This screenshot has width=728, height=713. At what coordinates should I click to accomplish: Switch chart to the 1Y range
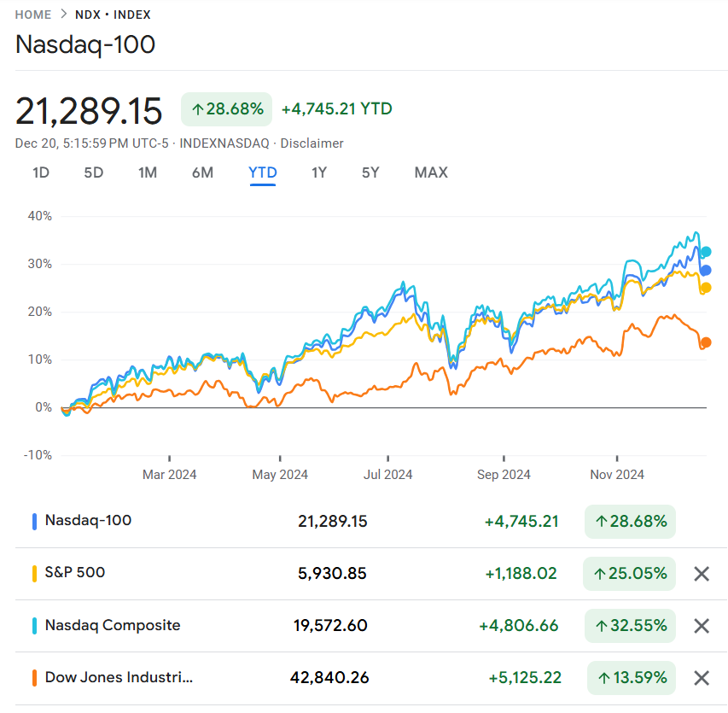point(319,172)
